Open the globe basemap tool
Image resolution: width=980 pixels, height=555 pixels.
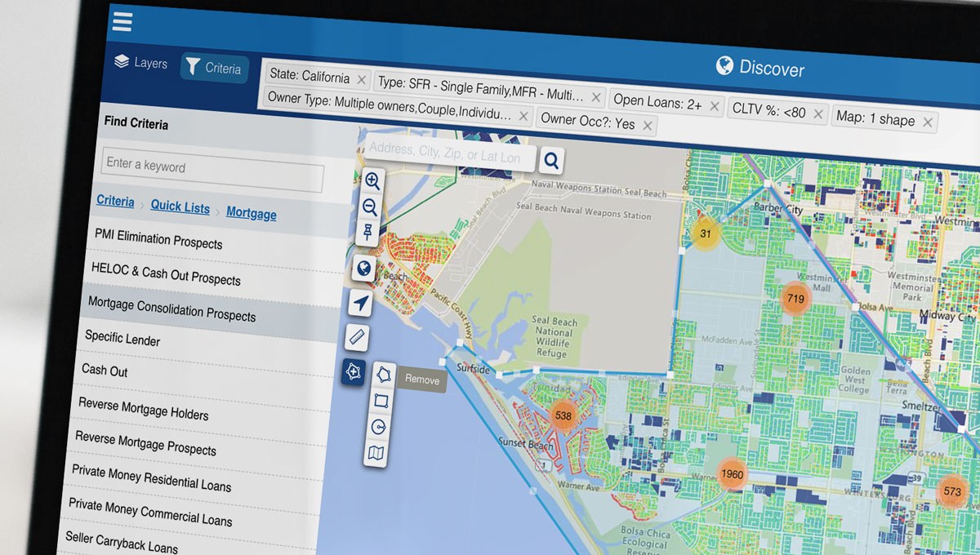(x=363, y=269)
